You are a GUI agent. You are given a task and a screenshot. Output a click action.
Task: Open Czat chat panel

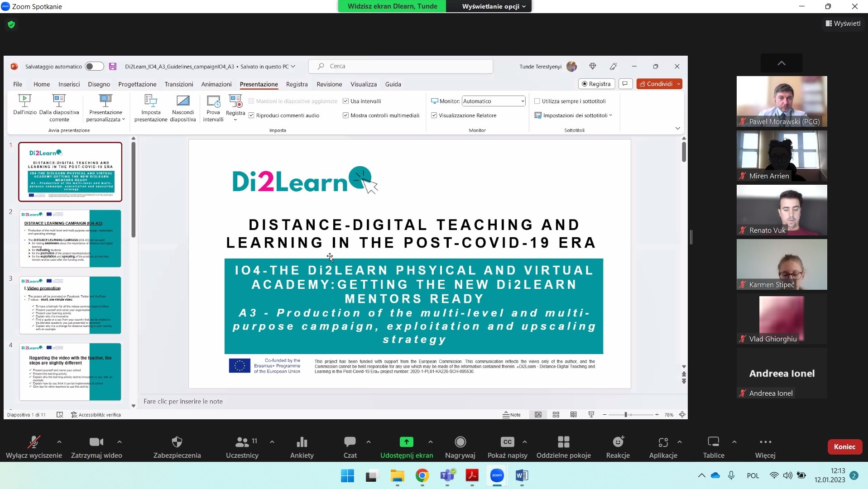click(350, 447)
